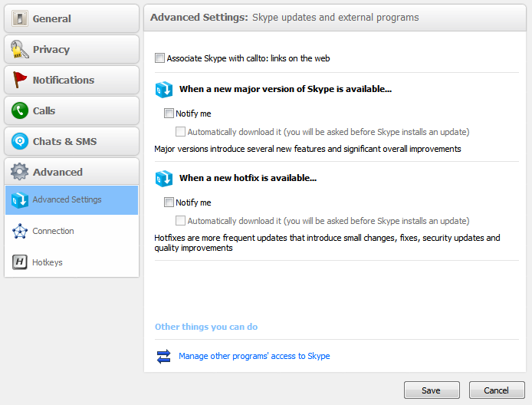The height and width of the screenshot is (405, 532).
Task: Click the green Calls phone icon
Action: click(20, 110)
